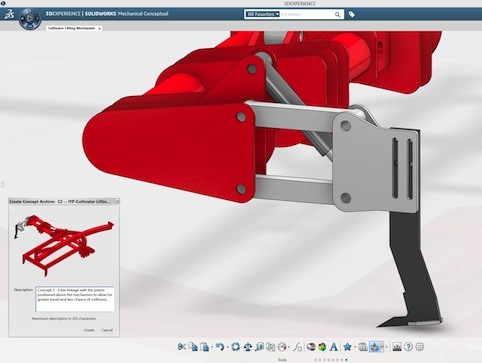Screen dimensions: 482x363
Task: Click the 3DEXPERIENCE compass play button
Action: click(30, 18)
